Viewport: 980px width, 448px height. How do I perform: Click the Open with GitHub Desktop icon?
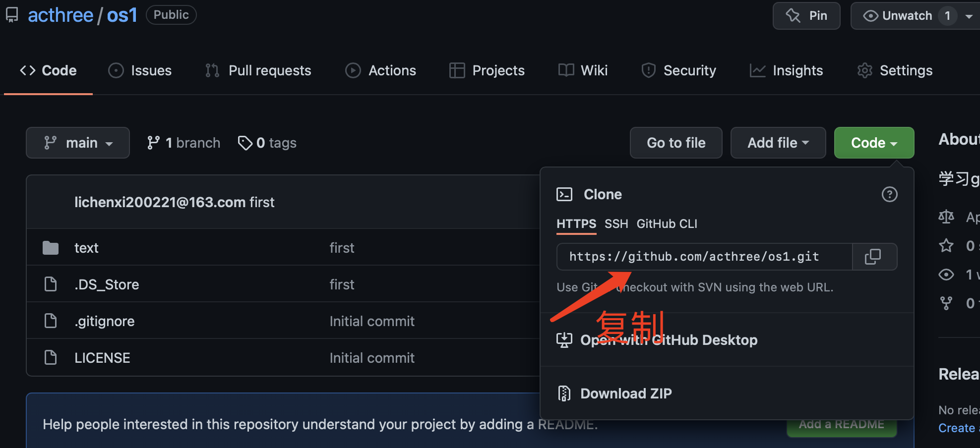click(564, 340)
